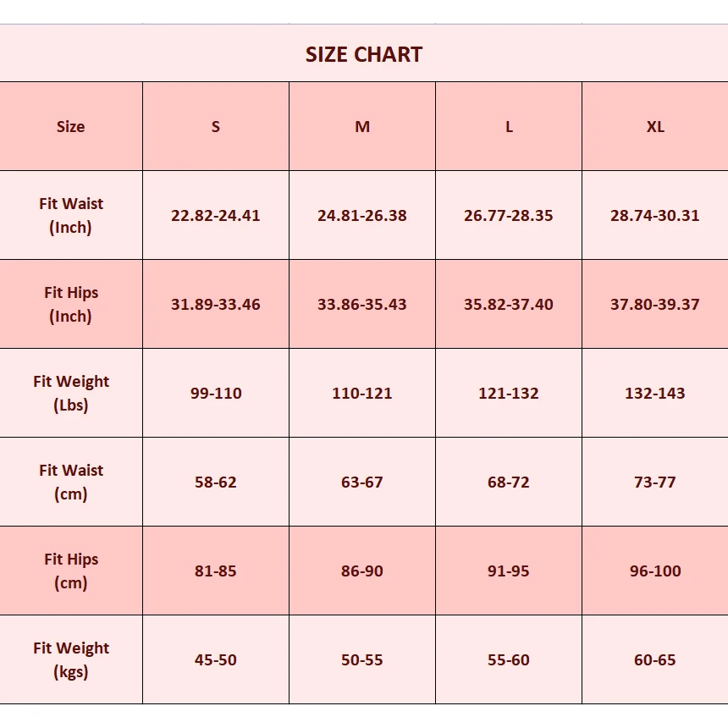Viewport: 728px width, 728px height.
Task: Select the cell reading 22.82-24.41
Action: click(216, 215)
